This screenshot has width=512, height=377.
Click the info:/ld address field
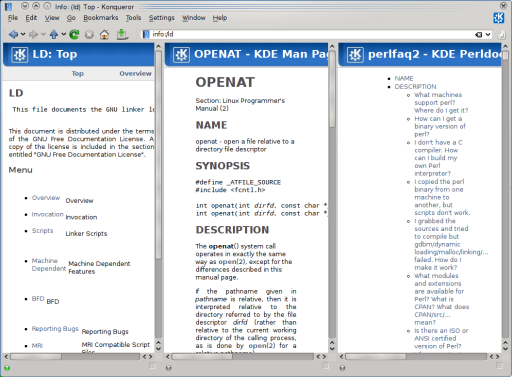(x=312, y=34)
